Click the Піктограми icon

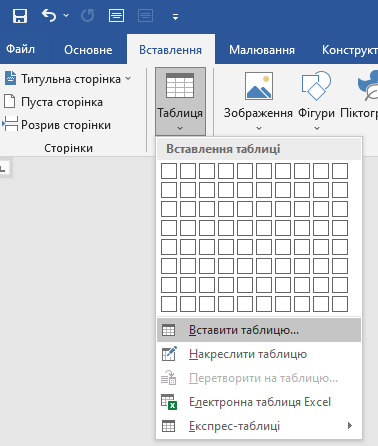tap(367, 86)
